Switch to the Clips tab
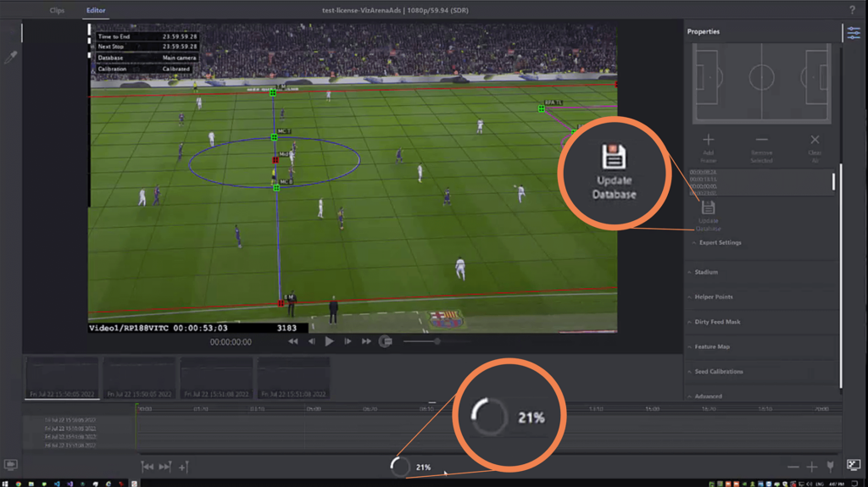 coord(57,11)
